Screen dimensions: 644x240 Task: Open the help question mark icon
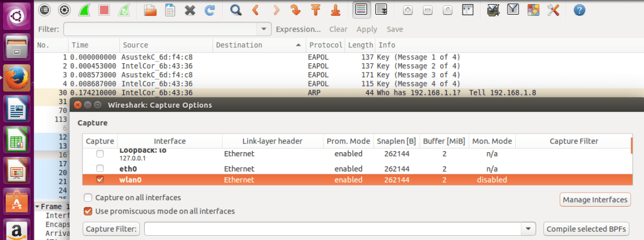(579, 10)
